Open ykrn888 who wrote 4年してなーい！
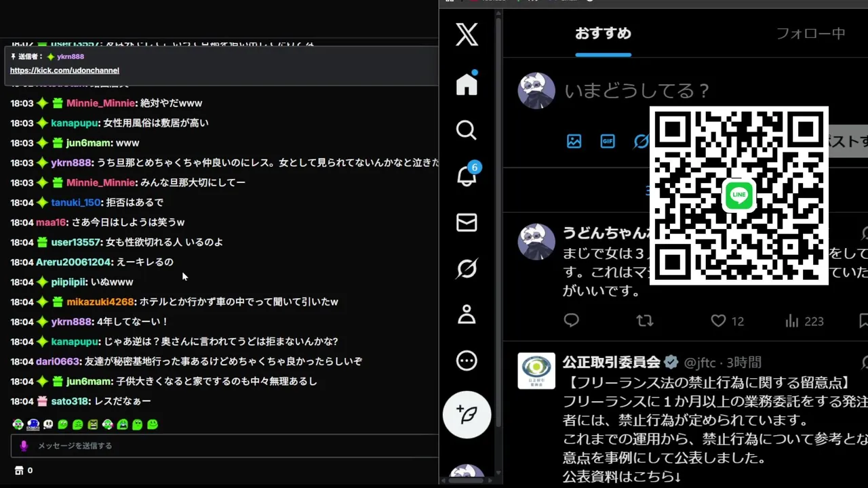 [71, 322]
